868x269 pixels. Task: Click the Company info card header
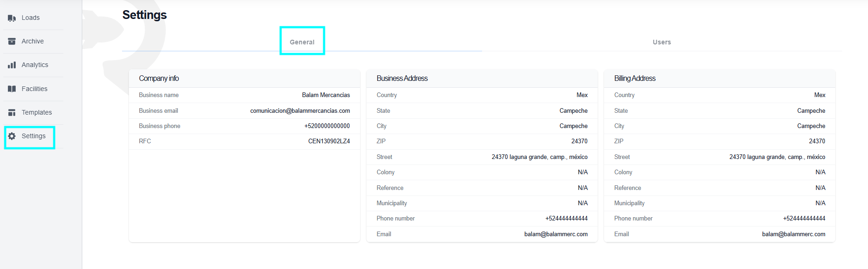[x=245, y=79]
